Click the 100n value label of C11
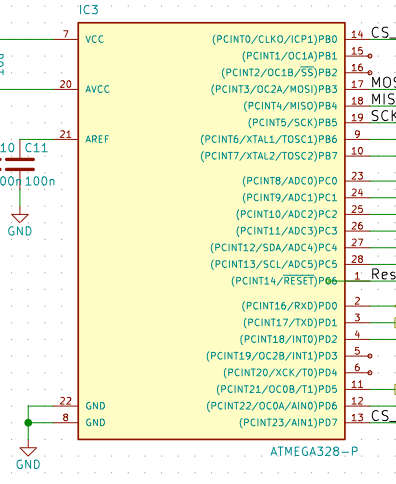 (40, 181)
